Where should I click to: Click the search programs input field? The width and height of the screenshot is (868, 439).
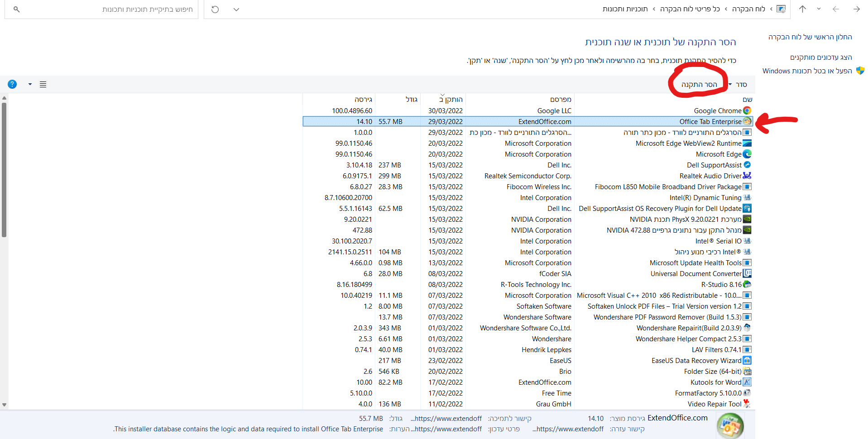click(109, 9)
